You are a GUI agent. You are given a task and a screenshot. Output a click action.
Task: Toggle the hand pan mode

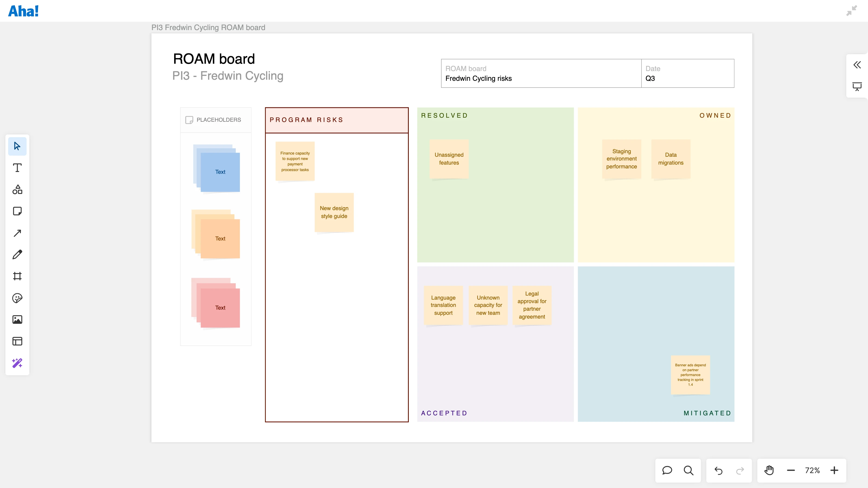[x=769, y=470]
